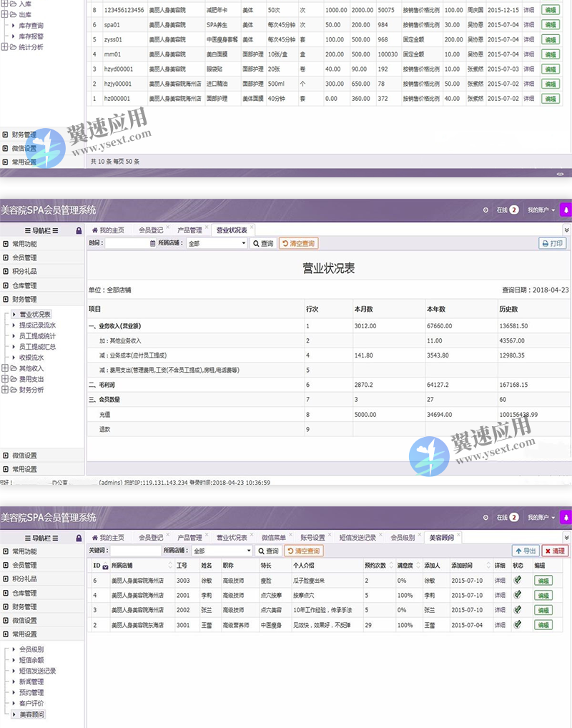Expand the 财务分析 tree folder
Screen dimensions: 572x728
pyautogui.click(x=5, y=390)
